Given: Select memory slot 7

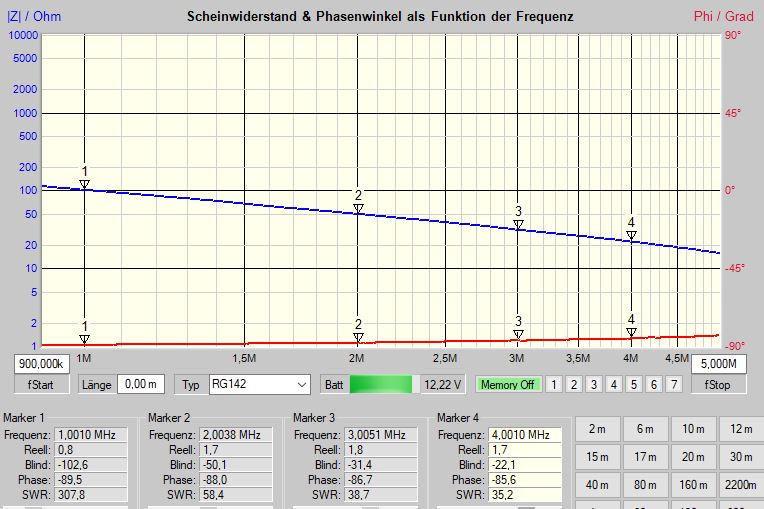Looking at the screenshot, I should [x=674, y=384].
